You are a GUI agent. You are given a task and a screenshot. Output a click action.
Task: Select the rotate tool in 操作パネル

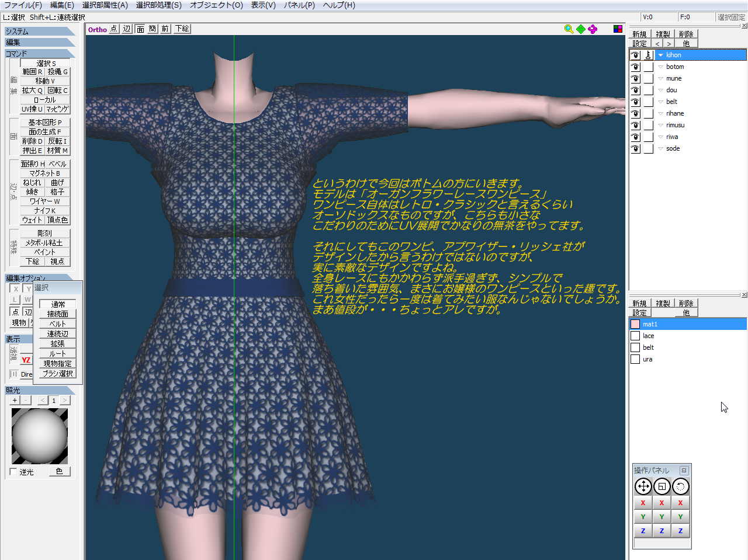click(680, 486)
